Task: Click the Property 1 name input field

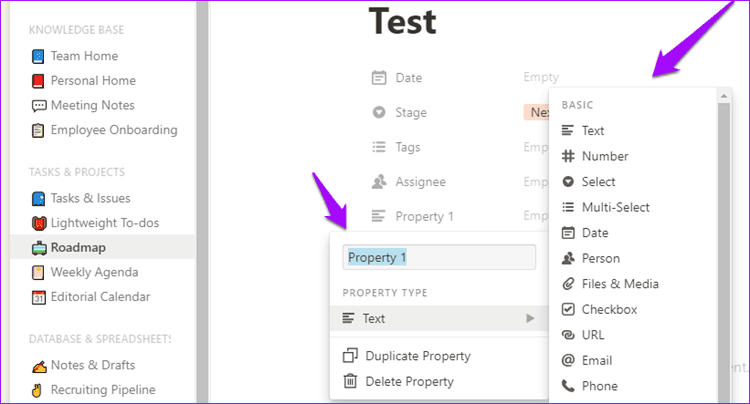Action: pyautogui.click(x=439, y=257)
